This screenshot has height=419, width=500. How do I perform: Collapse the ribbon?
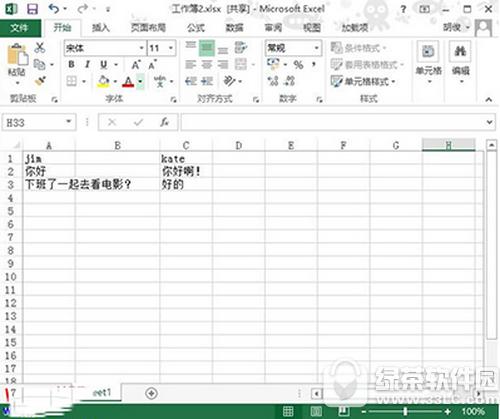pos(489,99)
